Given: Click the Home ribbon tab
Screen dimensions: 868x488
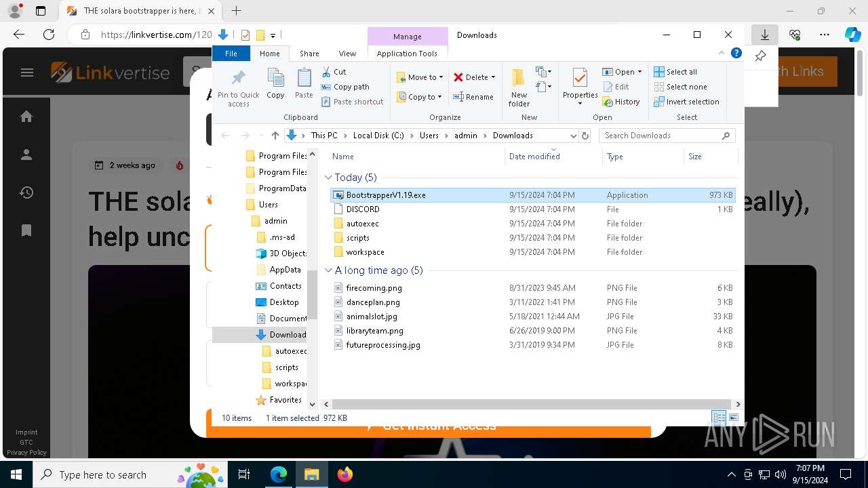Looking at the screenshot, I should point(270,54).
